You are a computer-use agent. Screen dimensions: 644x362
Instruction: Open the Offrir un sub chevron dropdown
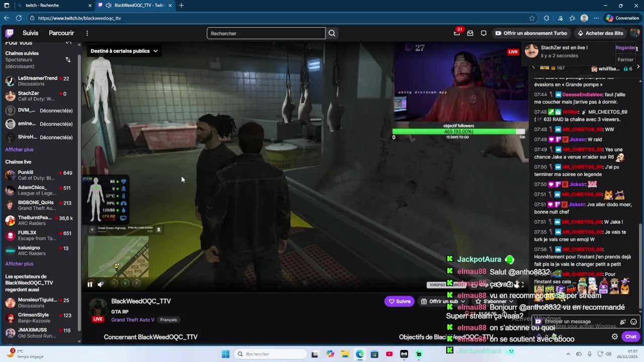click(x=463, y=302)
